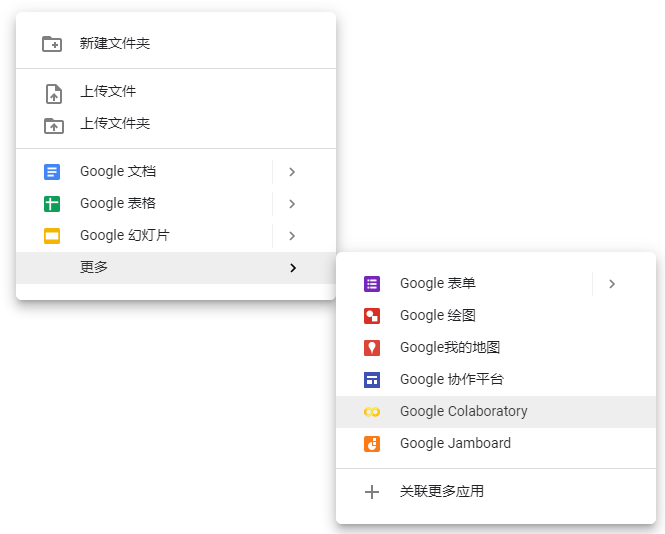
Task: Click the orange Jamboard icon
Action: (372, 444)
